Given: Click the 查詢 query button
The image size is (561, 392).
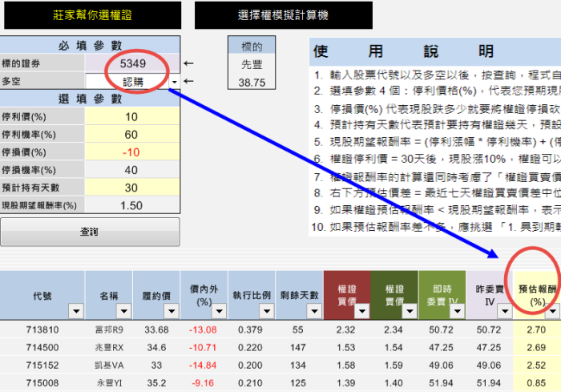Looking at the screenshot, I should [x=90, y=232].
